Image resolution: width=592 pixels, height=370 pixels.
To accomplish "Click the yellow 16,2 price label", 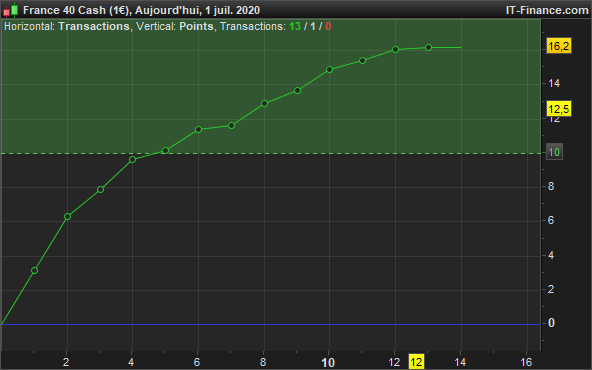I will point(559,46).
